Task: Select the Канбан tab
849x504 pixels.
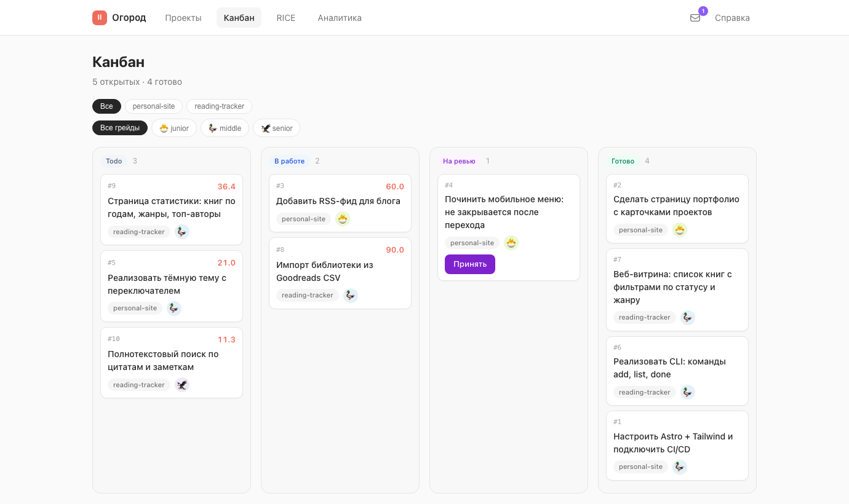Action: 239,18
